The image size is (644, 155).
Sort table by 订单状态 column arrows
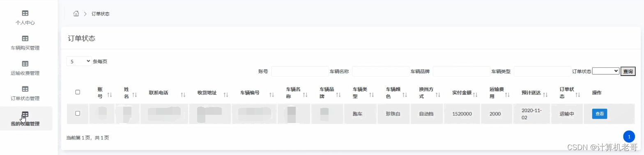click(578, 95)
